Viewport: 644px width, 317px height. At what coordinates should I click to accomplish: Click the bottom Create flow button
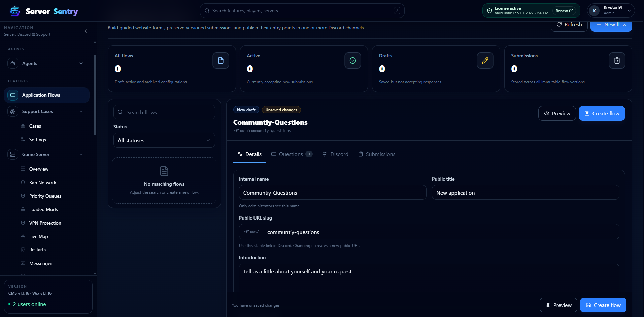(603, 305)
